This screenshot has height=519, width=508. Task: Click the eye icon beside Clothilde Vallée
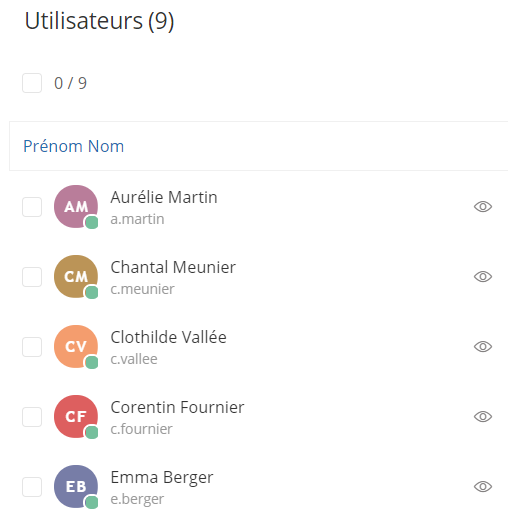click(483, 347)
